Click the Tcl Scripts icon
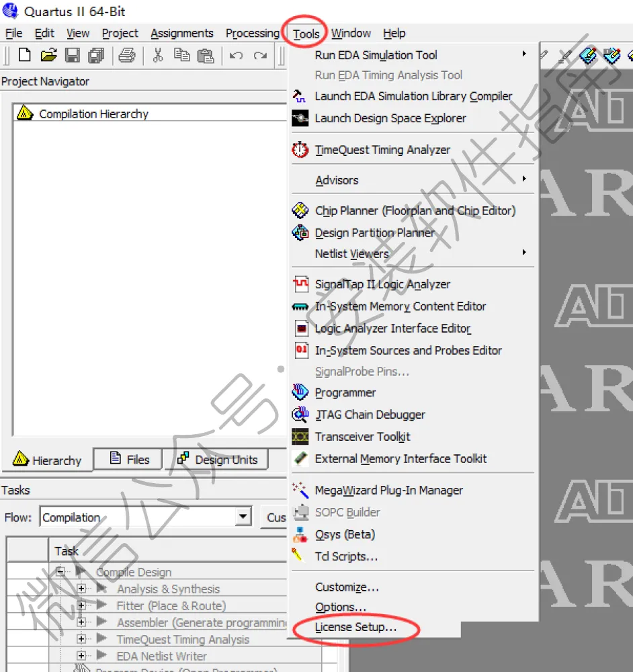This screenshot has height=672, width=633. click(297, 555)
